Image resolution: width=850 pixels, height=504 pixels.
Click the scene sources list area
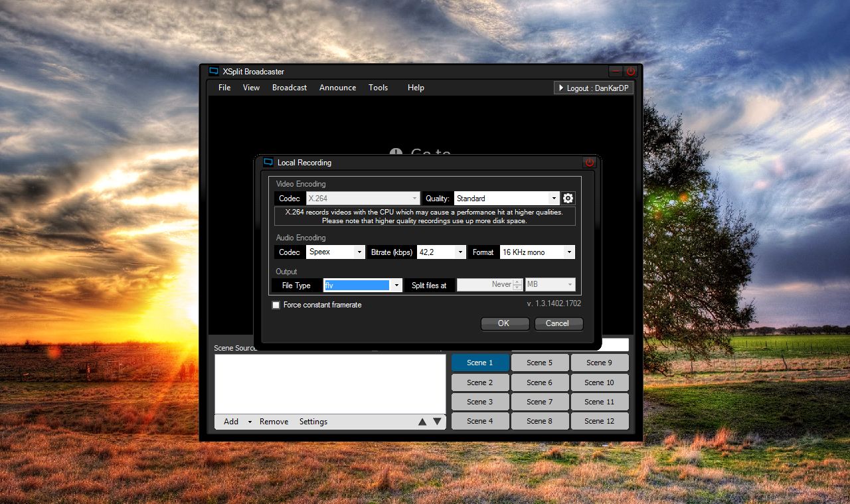click(330, 384)
